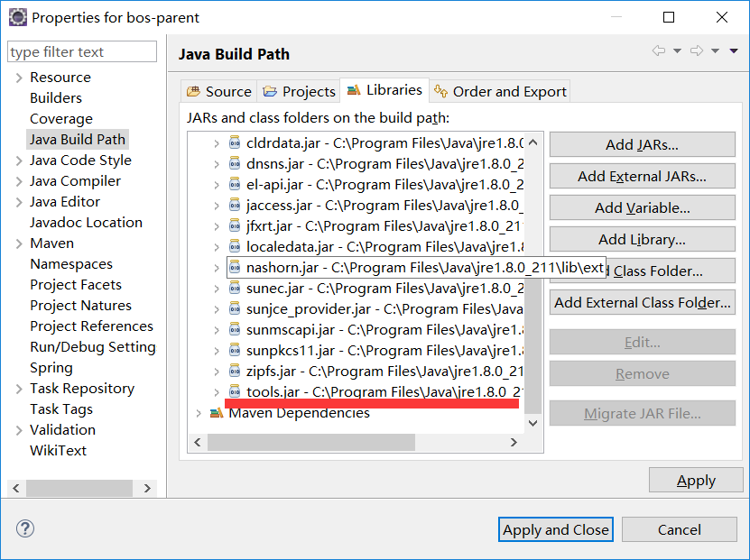Click the properties dialog icon in the title bar
Image resolution: width=750 pixels, height=560 pixels.
17,16
